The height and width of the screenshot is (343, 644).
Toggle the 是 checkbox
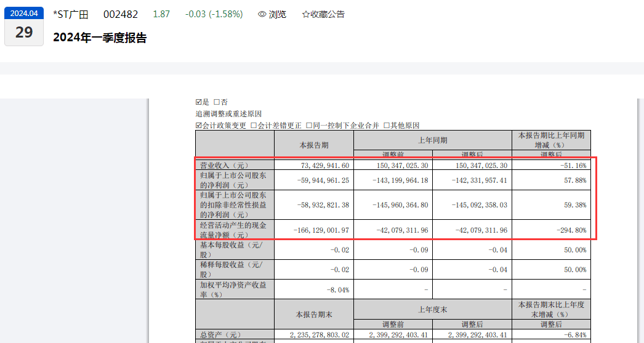(199, 102)
